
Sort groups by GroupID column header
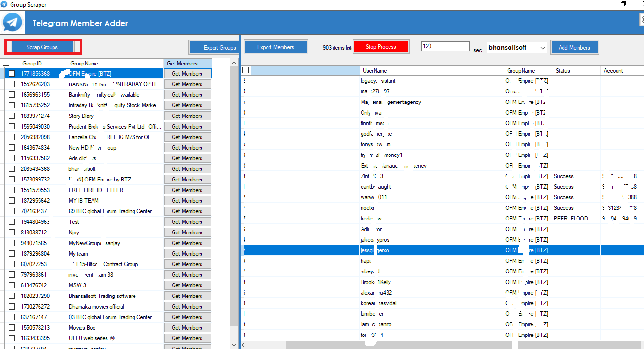point(43,63)
